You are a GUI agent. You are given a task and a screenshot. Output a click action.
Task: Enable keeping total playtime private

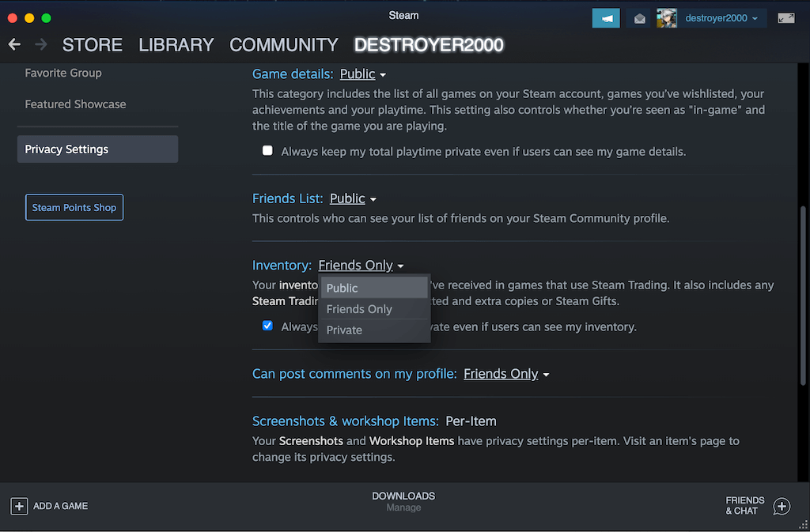(267, 149)
